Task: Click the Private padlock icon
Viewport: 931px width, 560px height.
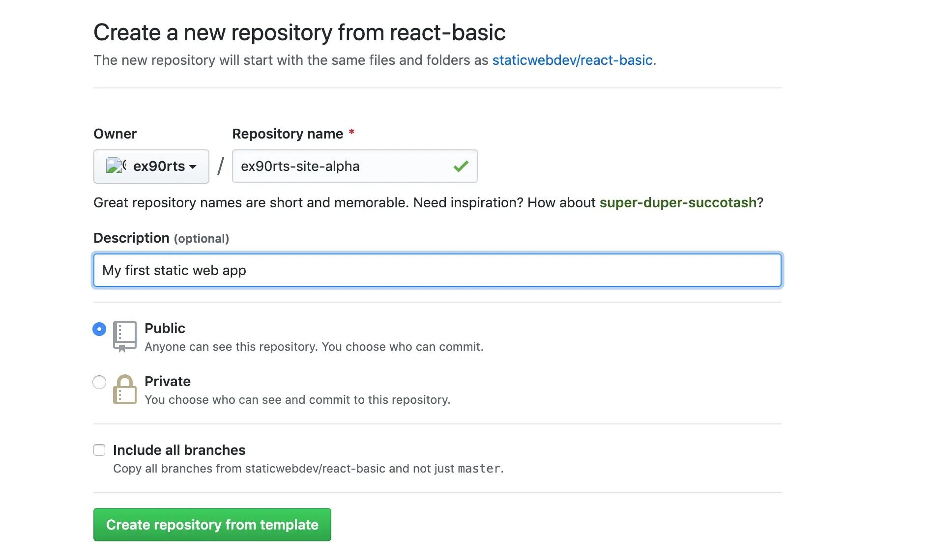Action: click(125, 389)
